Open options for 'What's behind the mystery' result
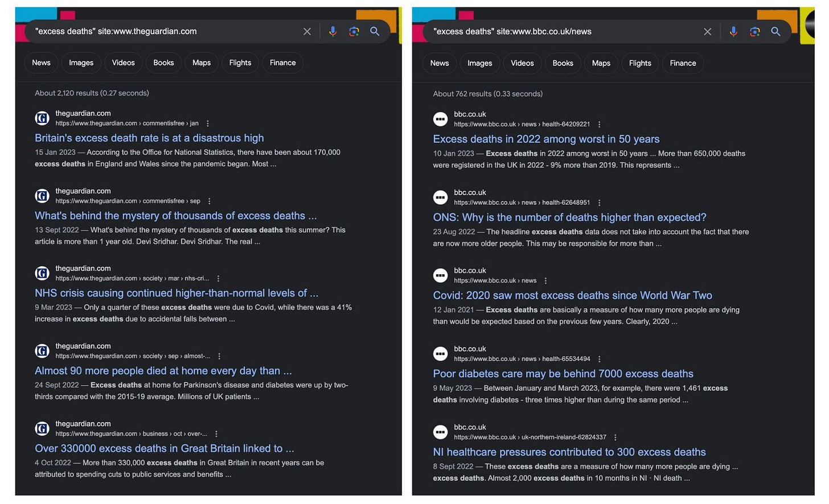829x504 pixels. [x=209, y=201]
